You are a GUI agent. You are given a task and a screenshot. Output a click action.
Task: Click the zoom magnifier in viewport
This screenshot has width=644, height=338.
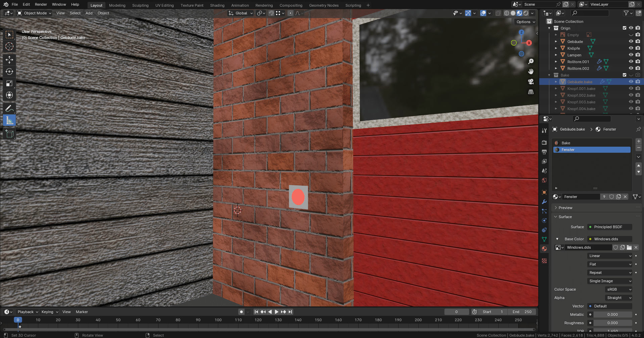pyautogui.click(x=531, y=61)
